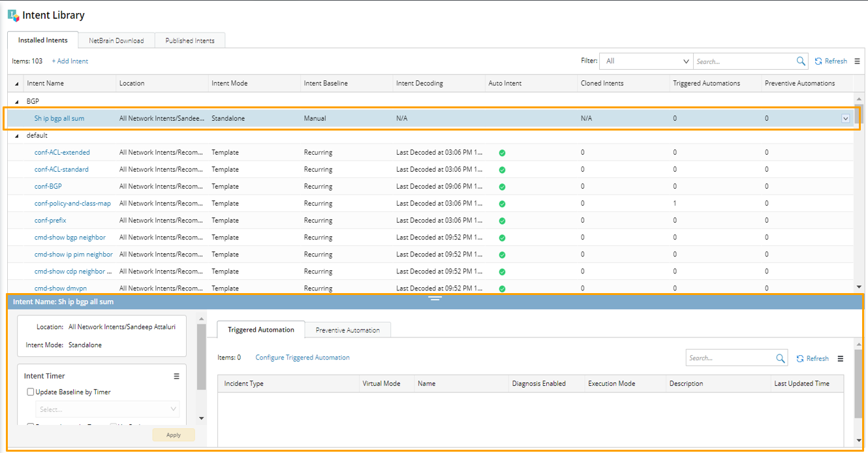Viewport: 868px width, 453px height.
Task: Click the green check for cmd-show bgp neighbor
Action: 502,238
